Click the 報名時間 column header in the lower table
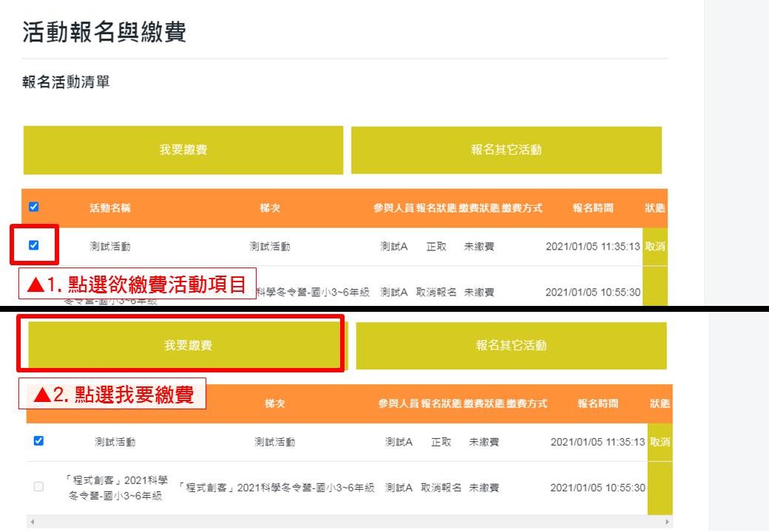769x532 pixels. click(x=598, y=403)
